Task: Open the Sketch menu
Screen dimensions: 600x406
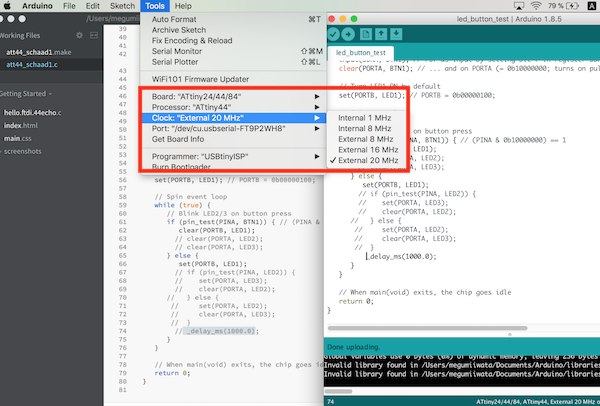Action: [x=122, y=6]
